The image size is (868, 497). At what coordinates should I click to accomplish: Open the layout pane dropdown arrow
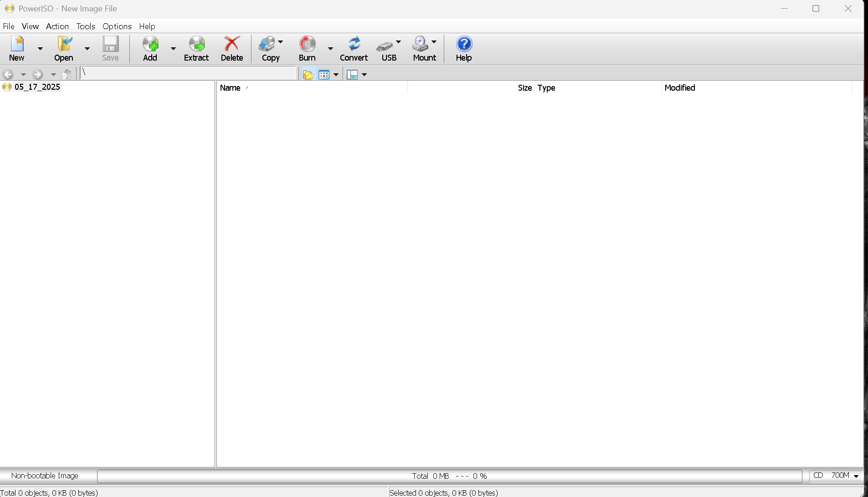(365, 74)
